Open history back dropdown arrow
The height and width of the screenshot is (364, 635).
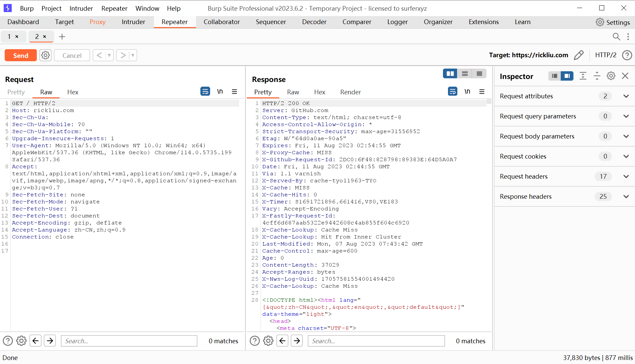(x=109, y=56)
